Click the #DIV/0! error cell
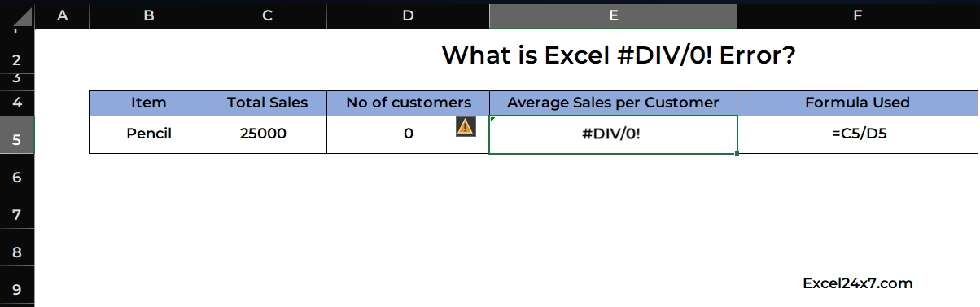Screen dimensions: 980x307 tap(613, 134)
